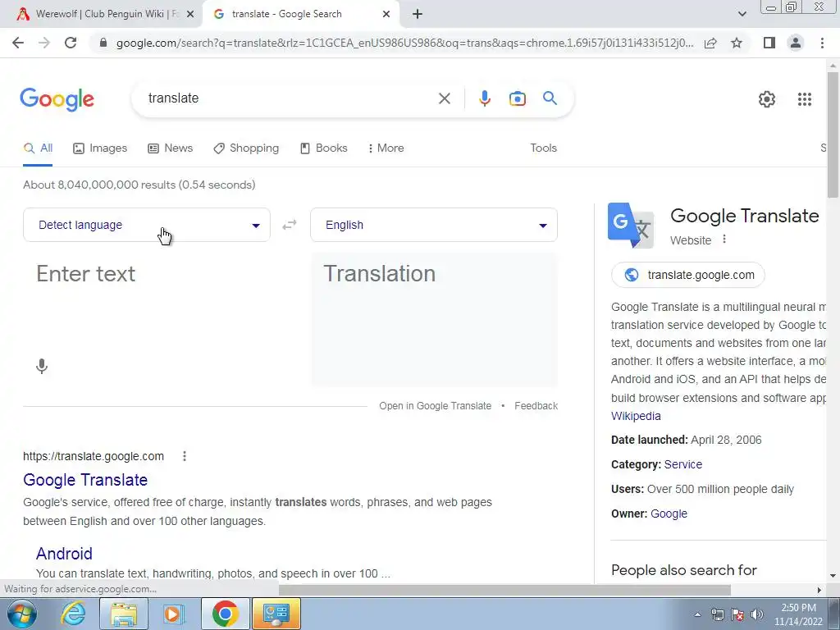Open more options next to Website label

click(x=724, y=239)
